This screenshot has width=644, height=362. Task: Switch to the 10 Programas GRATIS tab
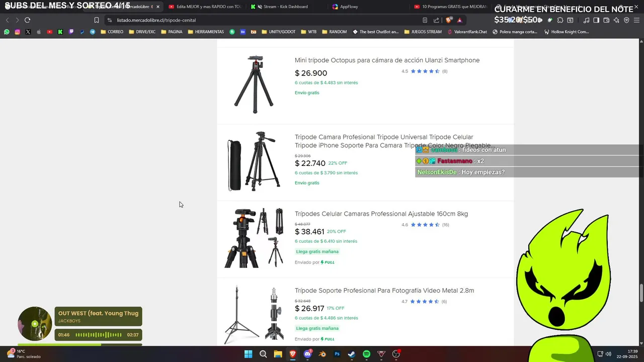[450, 7]
